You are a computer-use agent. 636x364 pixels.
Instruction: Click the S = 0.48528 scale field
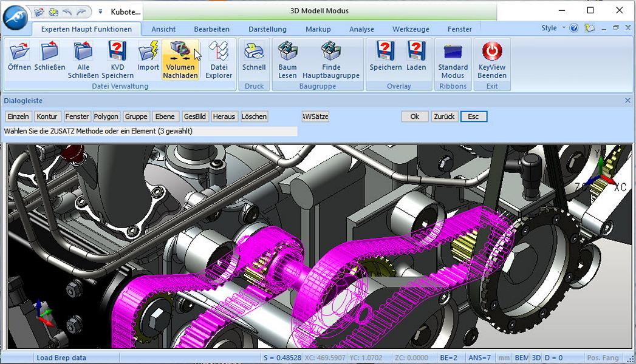pos(282,358)
